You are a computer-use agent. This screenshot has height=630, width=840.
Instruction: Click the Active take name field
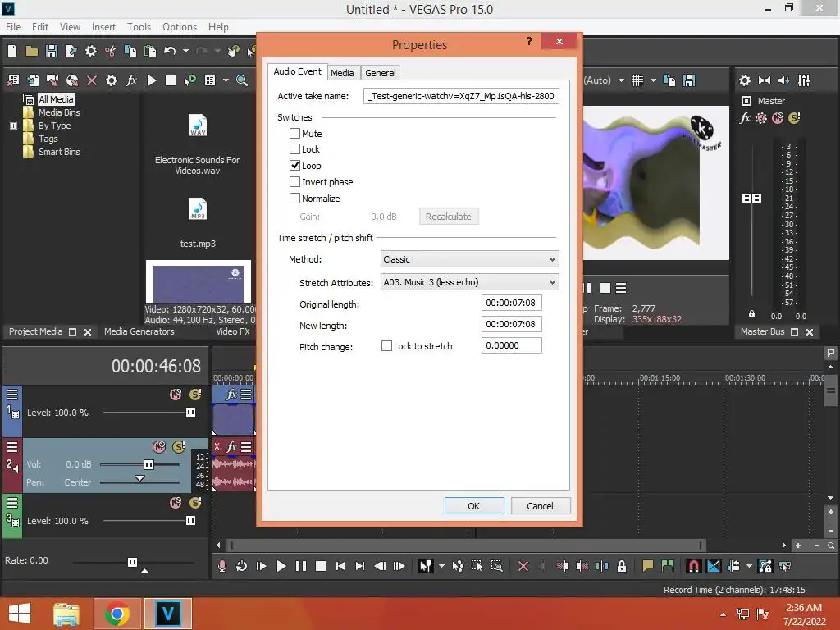(461, 97)
